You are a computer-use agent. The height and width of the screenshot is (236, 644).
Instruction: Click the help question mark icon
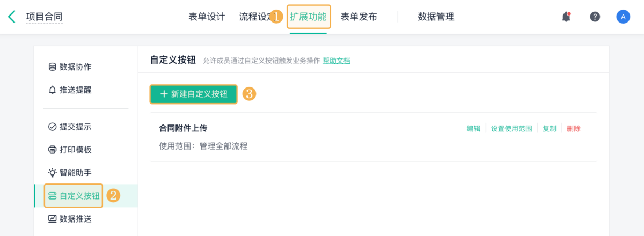tap(595, 17)
